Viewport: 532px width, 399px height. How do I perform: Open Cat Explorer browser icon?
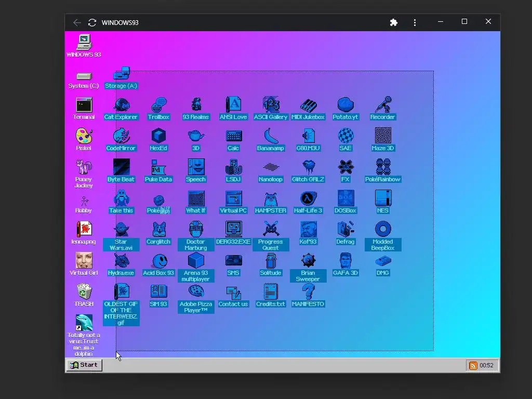pyautogui.click(x=121, y=105)
